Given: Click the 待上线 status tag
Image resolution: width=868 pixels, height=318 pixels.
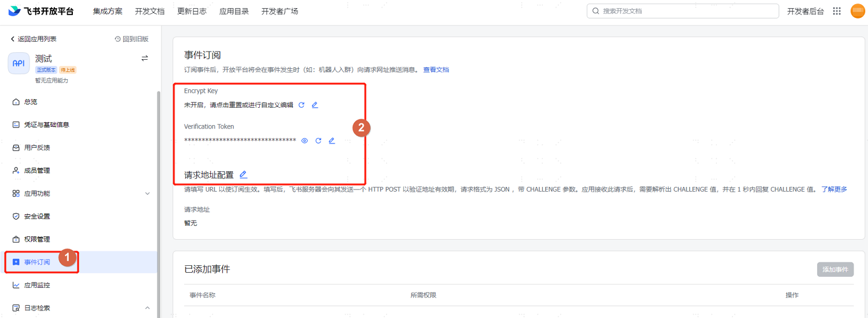Looking at the screenshot, I should tap(68, 70).
